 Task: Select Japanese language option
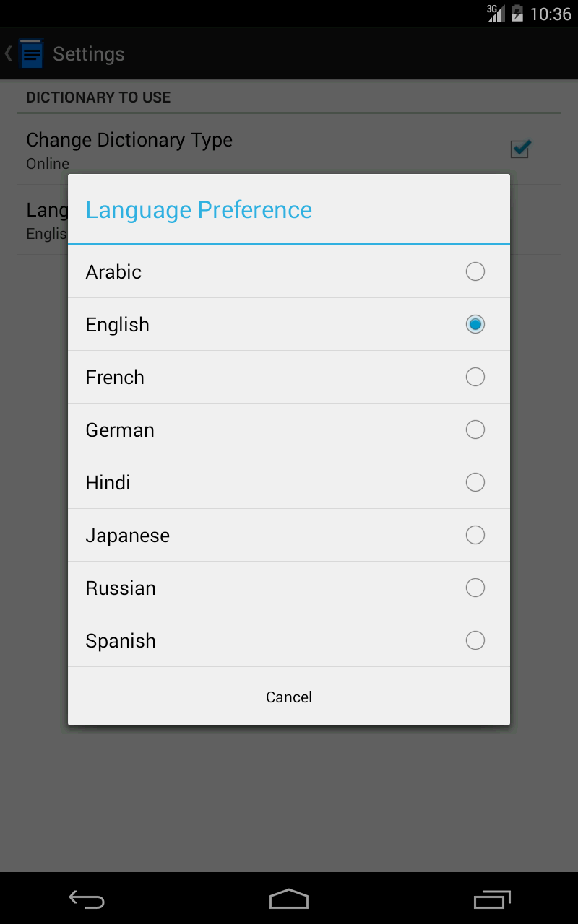click(289, 535)
